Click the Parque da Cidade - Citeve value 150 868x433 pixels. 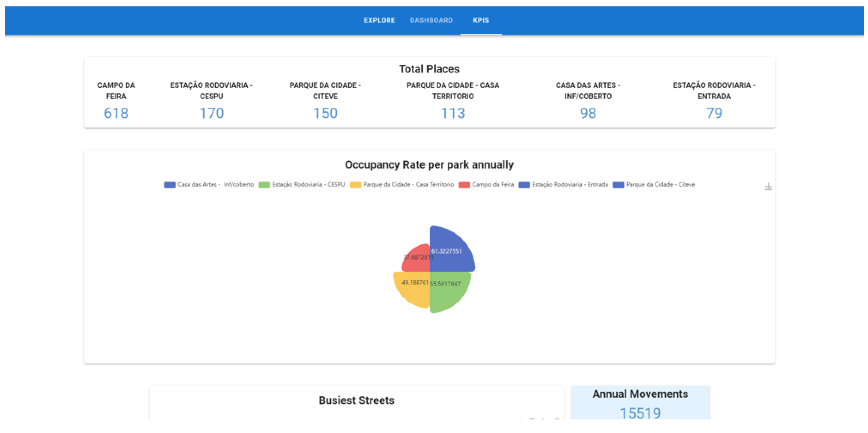click(325, 113)
